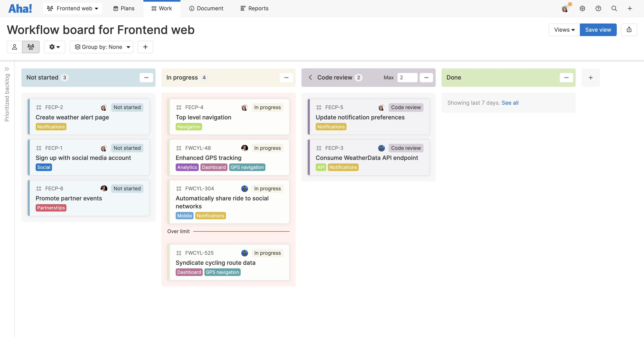Image resolution: width=644 pixels, height=337 pixels.
Task: Open the Group by: None dropdown
Action: 101,47
